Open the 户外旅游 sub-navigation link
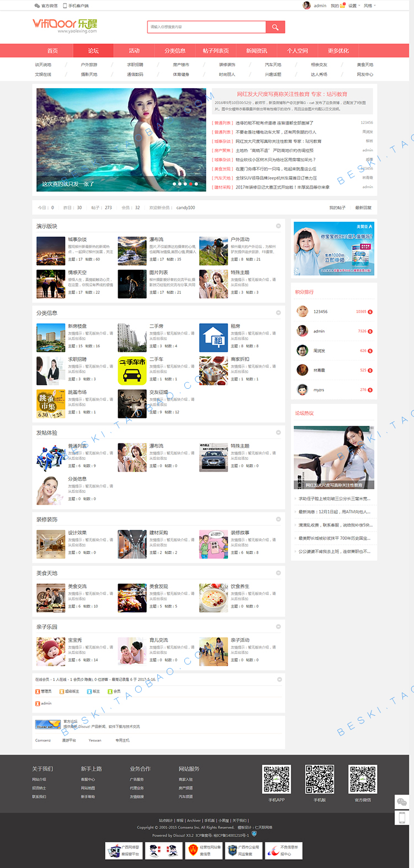The width and height of the screenshot is (414, 868). pyautogui.click(x=89, y=65)
